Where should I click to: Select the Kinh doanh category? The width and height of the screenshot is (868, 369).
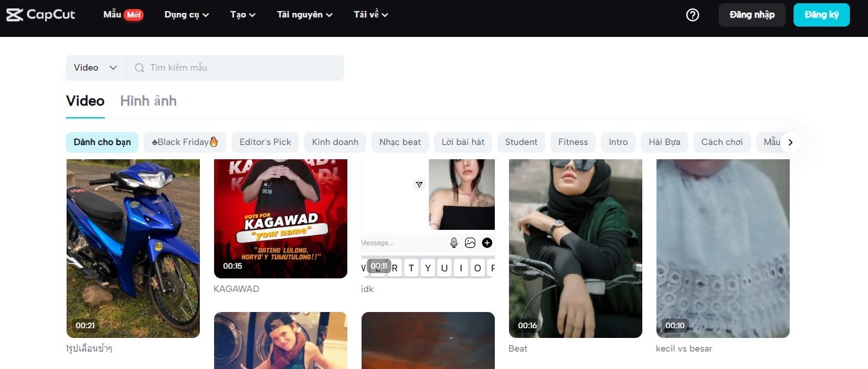335,142
